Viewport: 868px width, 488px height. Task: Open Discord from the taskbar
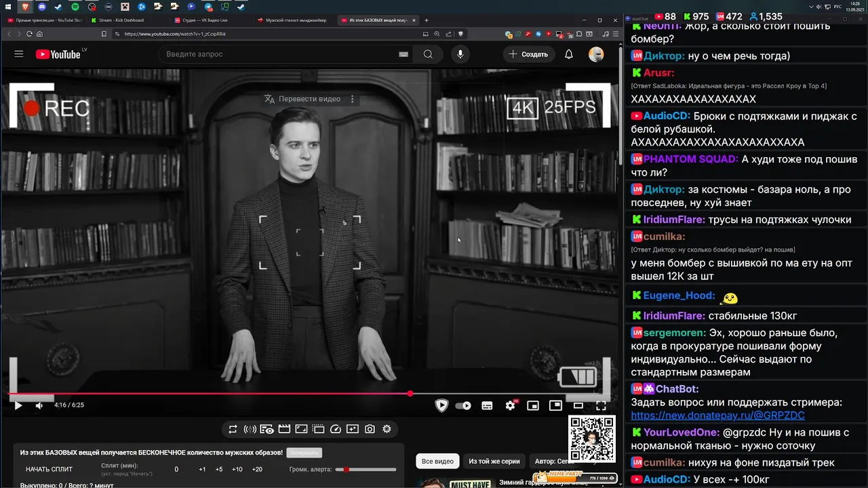pos(42,7)
